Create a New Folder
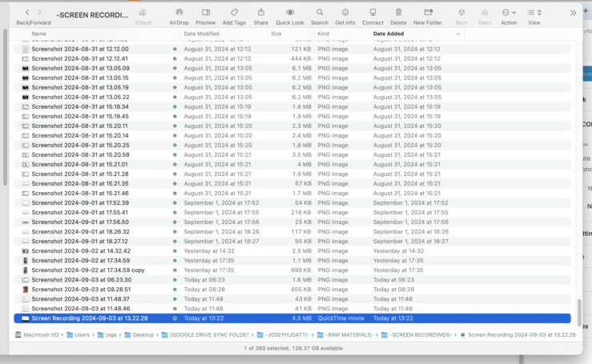The image size is (592, 364). tap(428, 13)
